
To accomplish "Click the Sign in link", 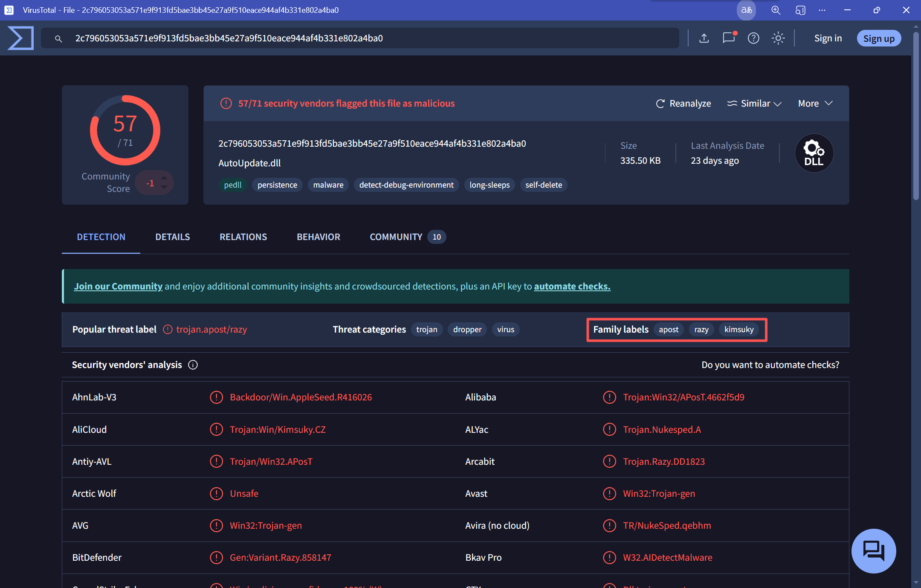I will pyautogui.click(x=828, y=38).
